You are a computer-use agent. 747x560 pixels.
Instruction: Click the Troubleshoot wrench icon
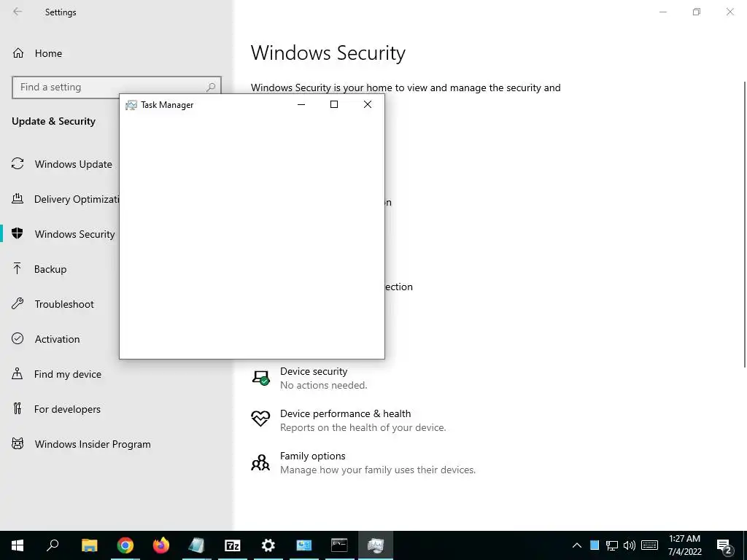(18, 304)
